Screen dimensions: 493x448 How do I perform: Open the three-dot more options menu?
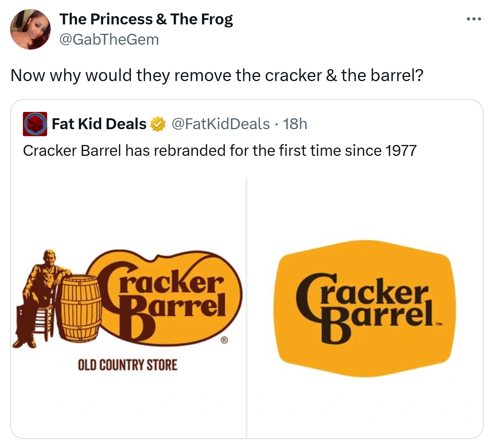[473, 19]
